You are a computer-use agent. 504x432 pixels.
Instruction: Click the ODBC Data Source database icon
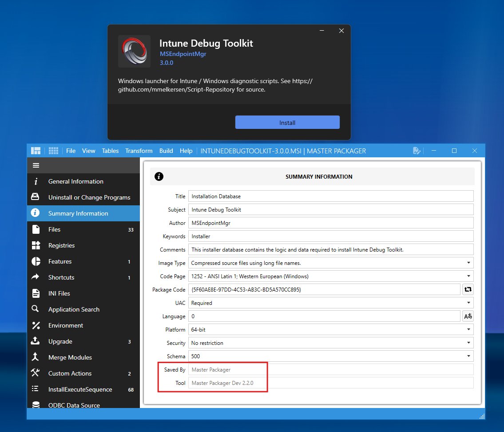[x=36, y=404]
